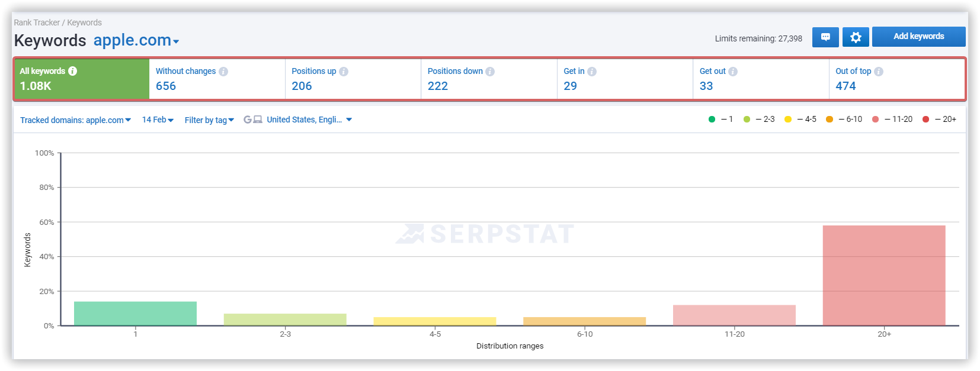Image resolution: width=980 pixels, height=371 pixels.
Task: Open settings via the gear icon
Action: (856, 37)
